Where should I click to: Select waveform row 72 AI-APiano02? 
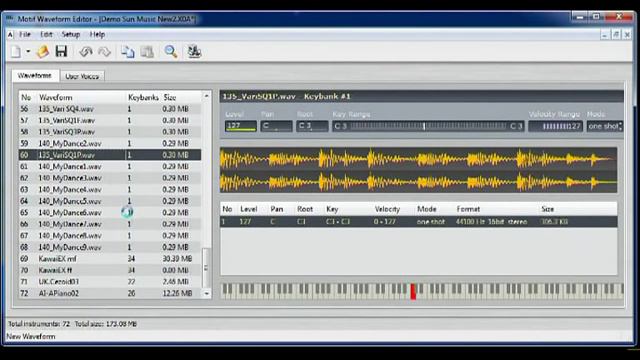tap(110, 293)
